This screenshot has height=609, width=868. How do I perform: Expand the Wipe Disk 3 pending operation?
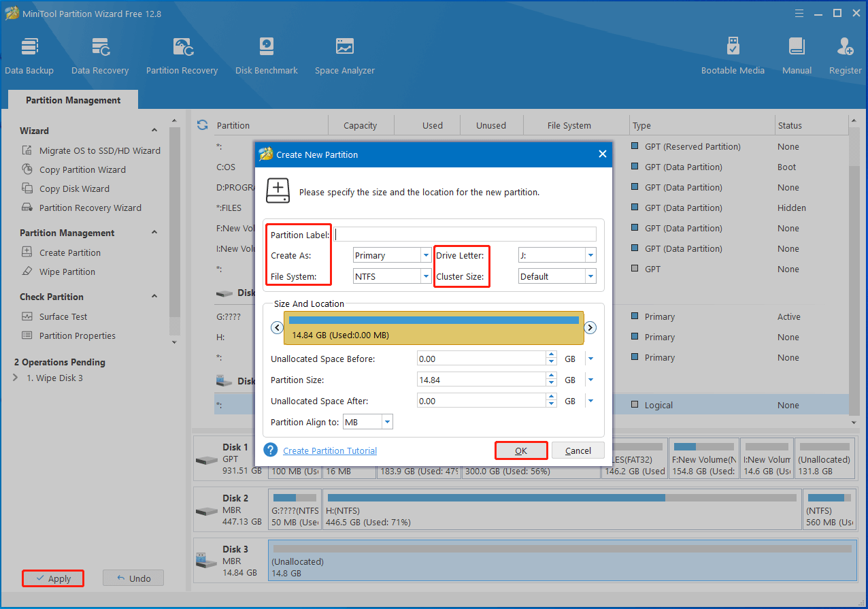(16, 378)
